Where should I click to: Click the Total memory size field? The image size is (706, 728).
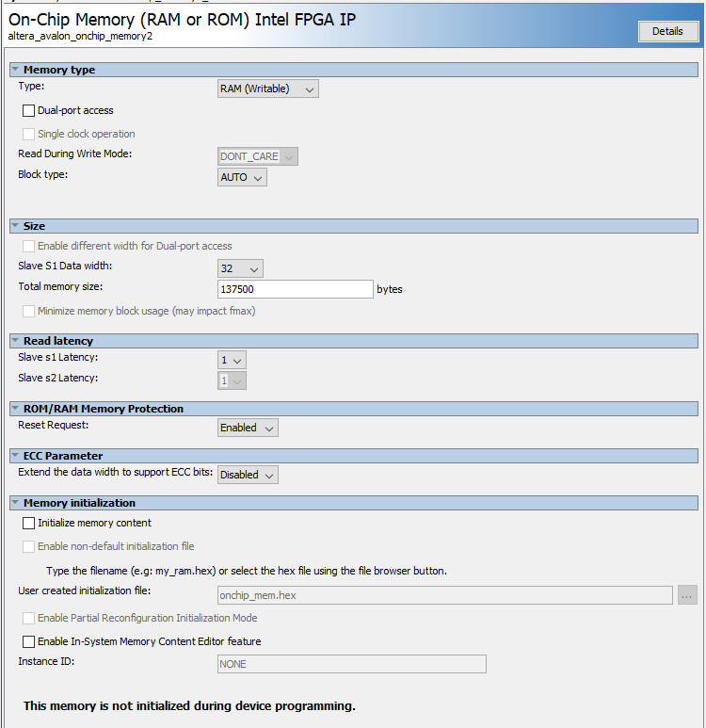[x=296, y=289]
